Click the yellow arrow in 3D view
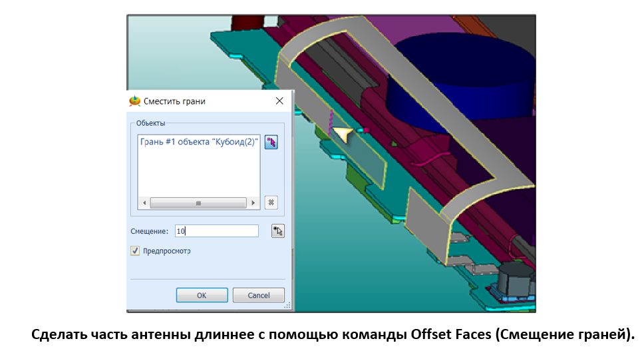Viewport: 644px width, 349px height. click(343, 134)
